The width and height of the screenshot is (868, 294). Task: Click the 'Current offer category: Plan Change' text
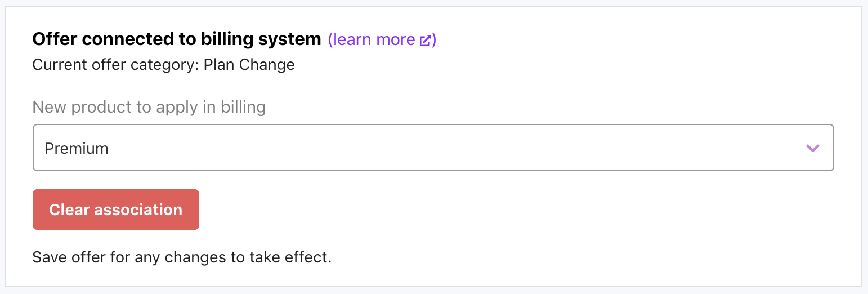pos(163,65)
